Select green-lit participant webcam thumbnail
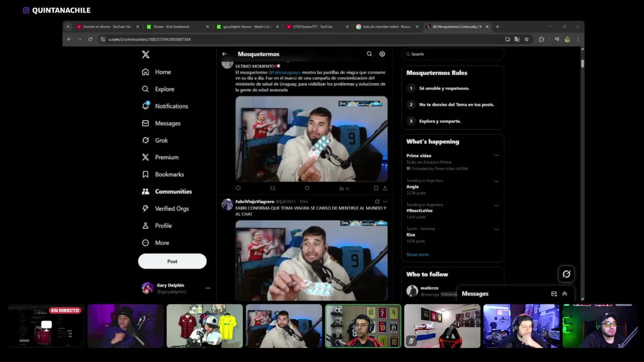This screenshot has width=644, height=362. point(600,326)
